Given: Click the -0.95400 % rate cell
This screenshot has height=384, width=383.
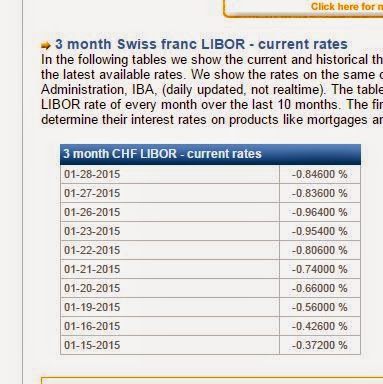Looking at the screenshot, I should pyautogui.click(x=320, y=231).
